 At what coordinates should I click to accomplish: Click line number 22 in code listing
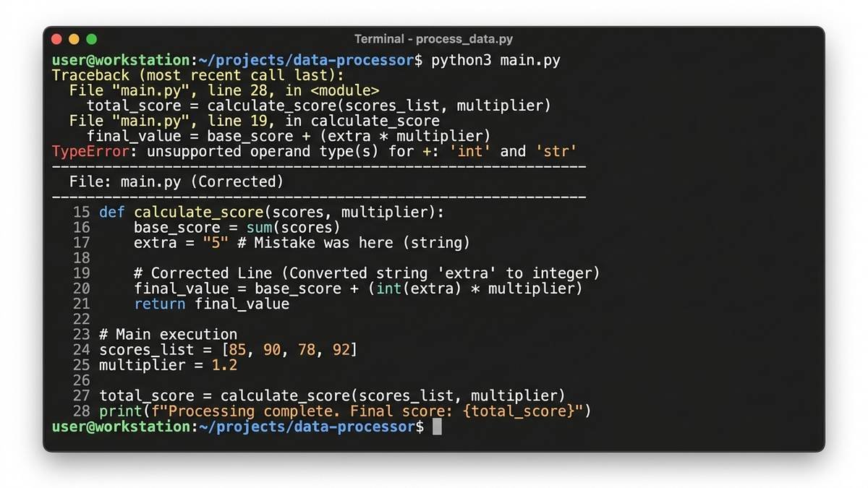(x=81, y=318)
